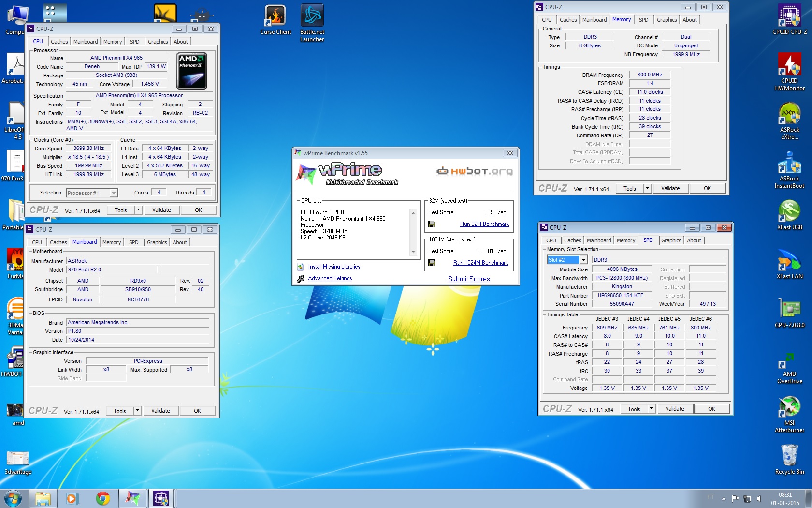Open Tools dropdown arrow in CPU-Z SPD window
The image size is (812, 508).
652,409
